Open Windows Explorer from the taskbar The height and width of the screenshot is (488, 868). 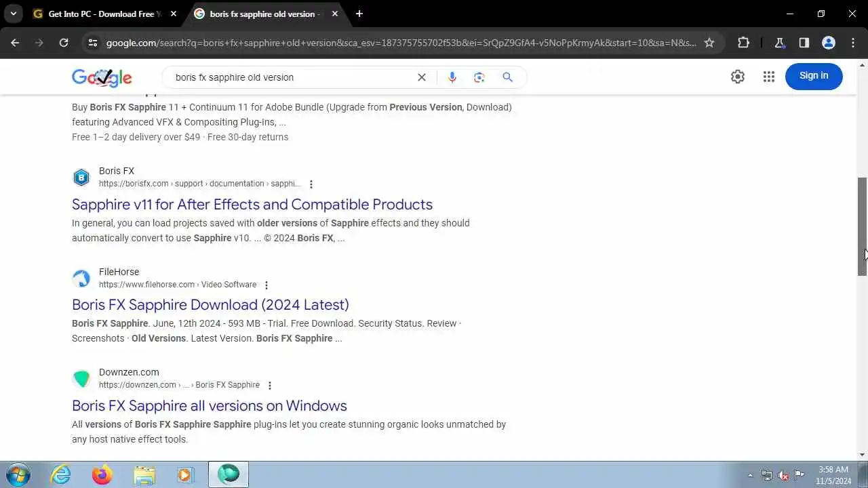pyautogui.click(x=144, y=474)
